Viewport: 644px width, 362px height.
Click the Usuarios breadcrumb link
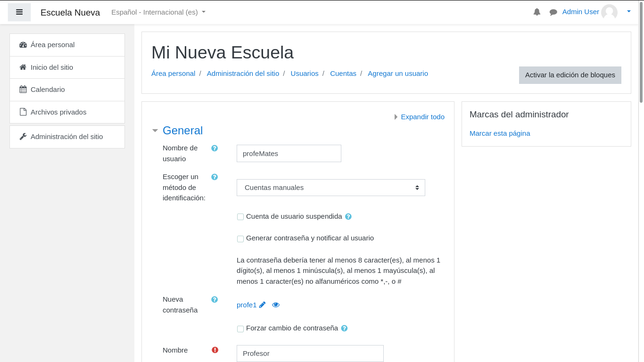tap(305, 74)
